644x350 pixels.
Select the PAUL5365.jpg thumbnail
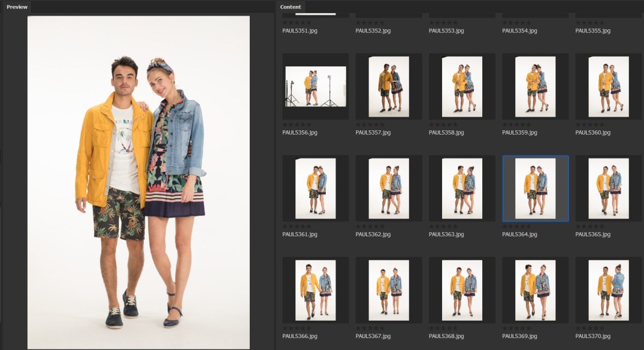click(609, 188)
